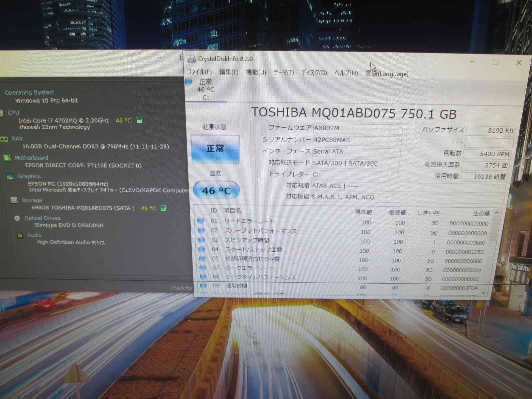This screenshot has width=532, height=399.
Task: Click the Graphics monitor icon
Action: [10, 176]
